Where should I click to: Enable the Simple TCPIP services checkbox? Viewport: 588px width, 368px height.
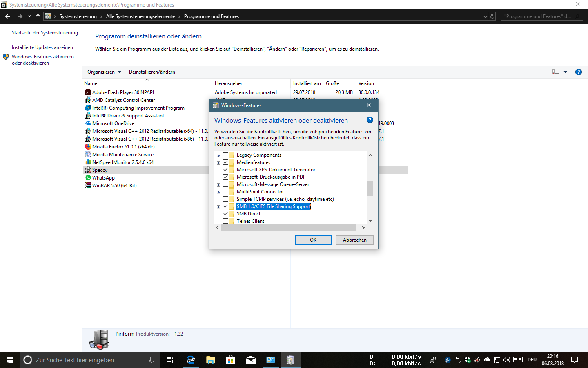tap(225, 199)
